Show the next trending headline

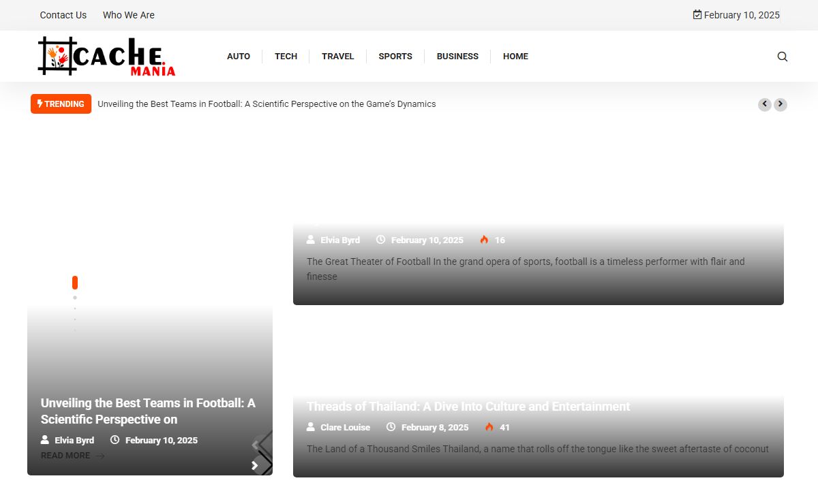point(781,104)
